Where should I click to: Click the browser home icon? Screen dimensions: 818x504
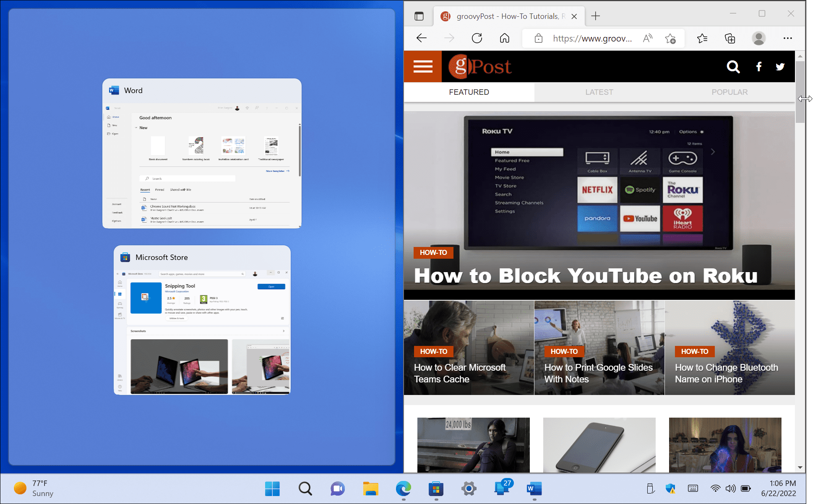point(505,38)
